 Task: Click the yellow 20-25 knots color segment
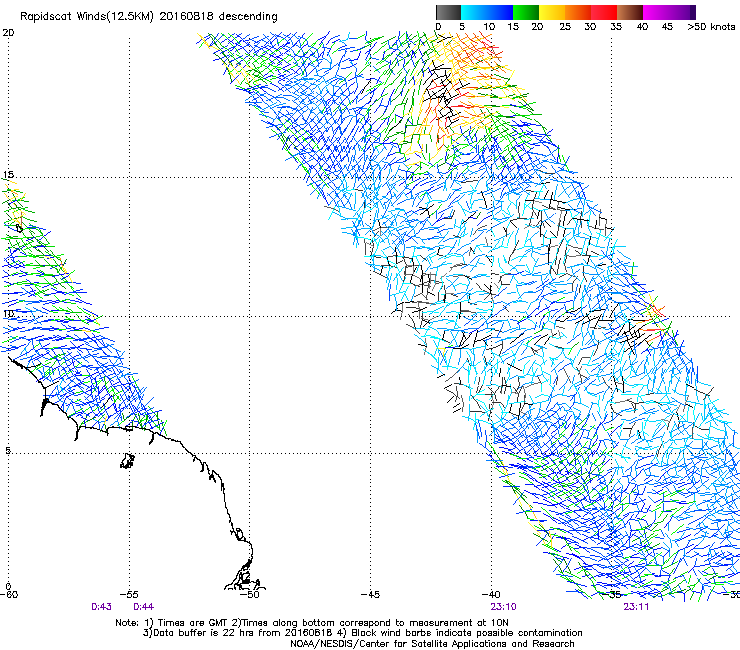[552, 12]
